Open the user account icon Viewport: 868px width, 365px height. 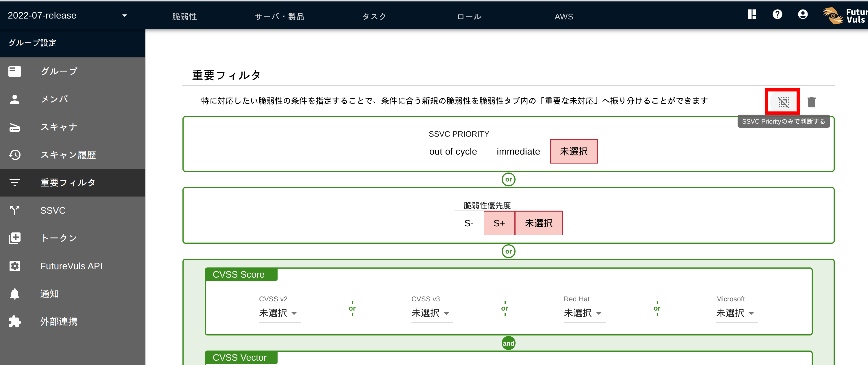click(x=802, y=14)
